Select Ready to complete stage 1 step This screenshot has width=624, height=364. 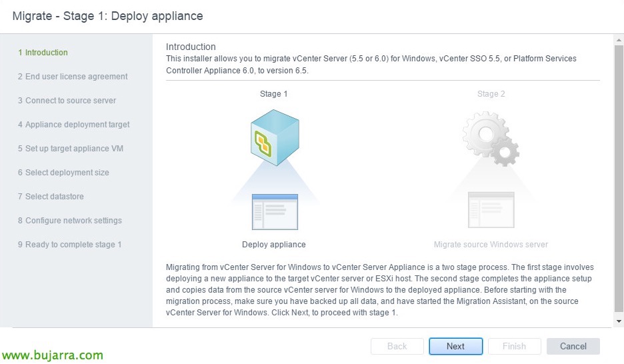69,245
